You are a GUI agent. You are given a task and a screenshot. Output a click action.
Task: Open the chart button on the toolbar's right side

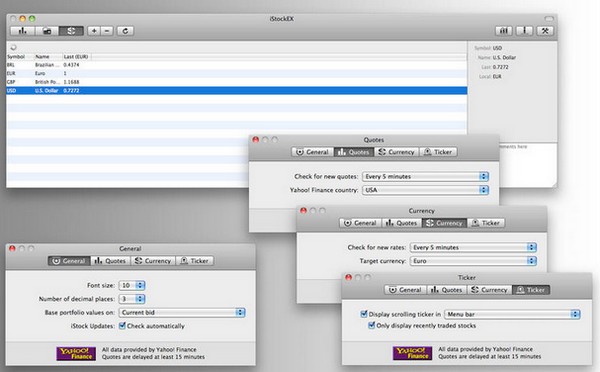tap(504, 31)
